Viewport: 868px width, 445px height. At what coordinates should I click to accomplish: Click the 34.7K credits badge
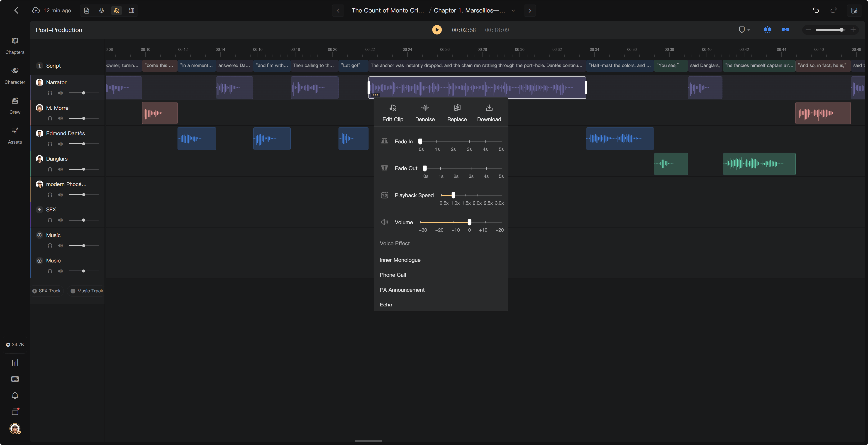pyautogui.click(x=15, y=345)
